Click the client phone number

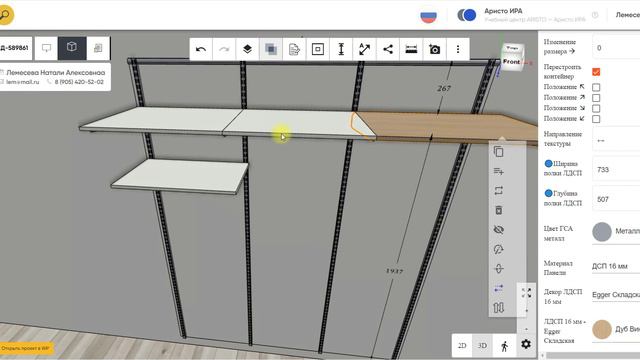pyautogui.click(x=79, y=82)
